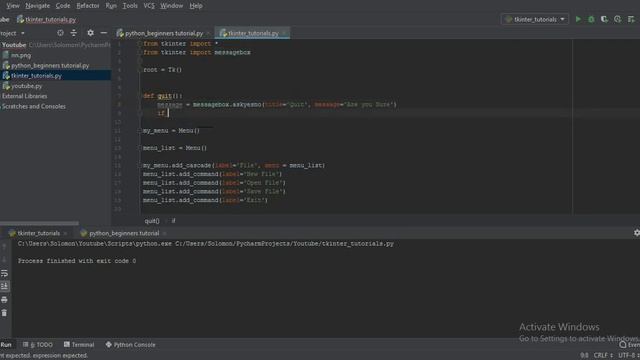This screenshot has height=360, width=640.
Task: Open the Tools menu
Action: pyautogui.click(x=130, y=6)
